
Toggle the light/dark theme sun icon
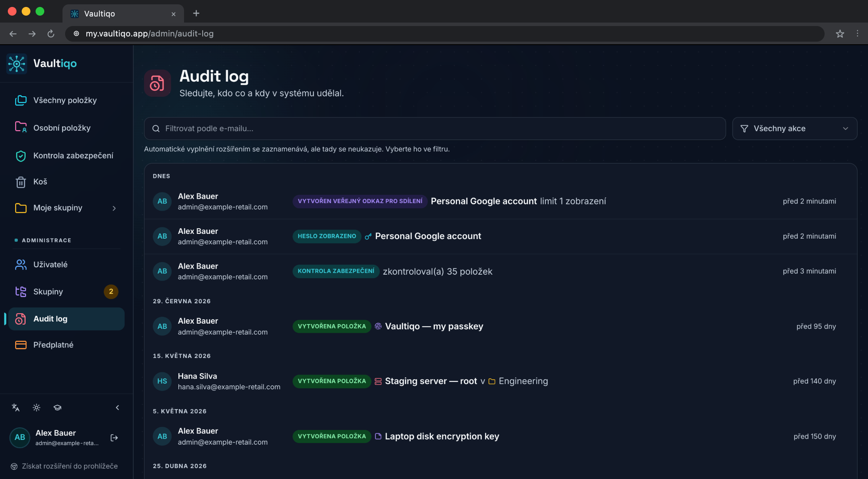tap(36, 407)
